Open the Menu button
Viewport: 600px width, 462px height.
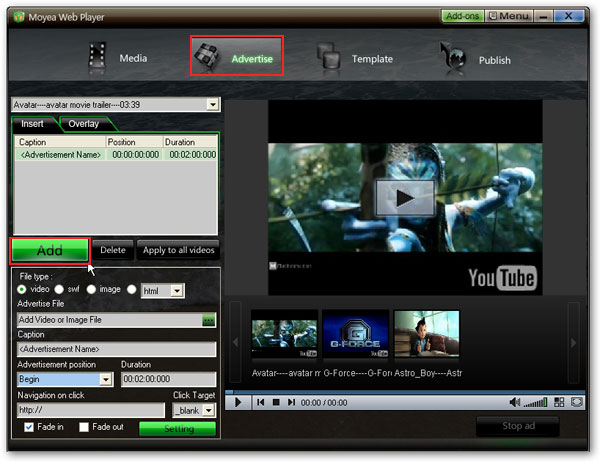coord(509,16)
